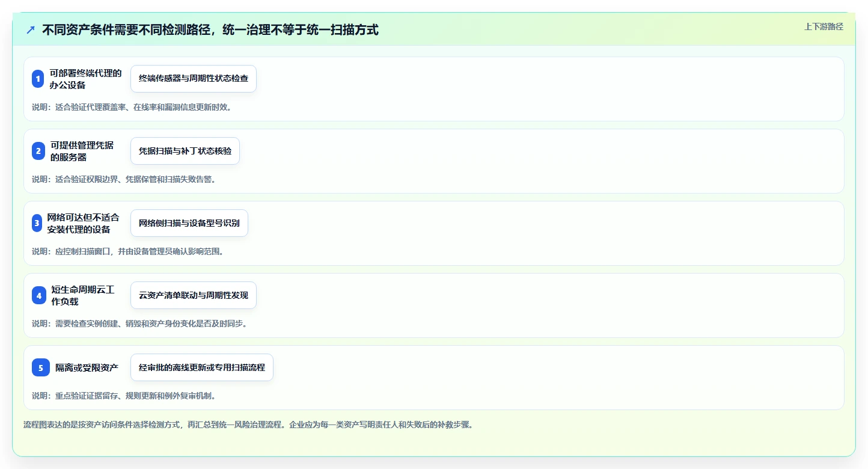Click the number 3 step badge
Screen dimensions: 868x469
37,223
